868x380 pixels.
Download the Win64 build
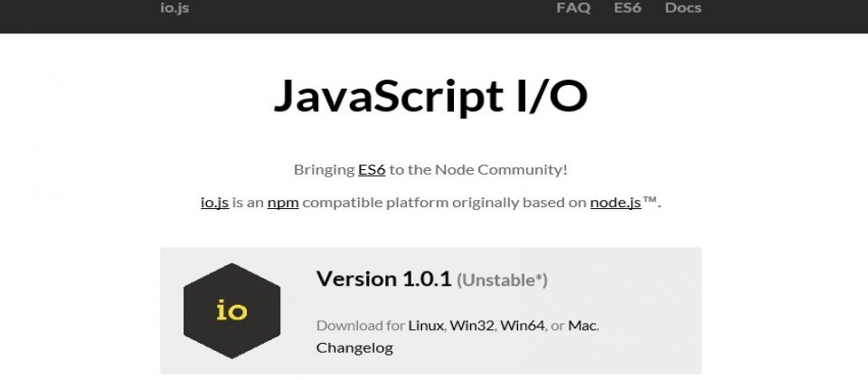click(x=523, y=326)
